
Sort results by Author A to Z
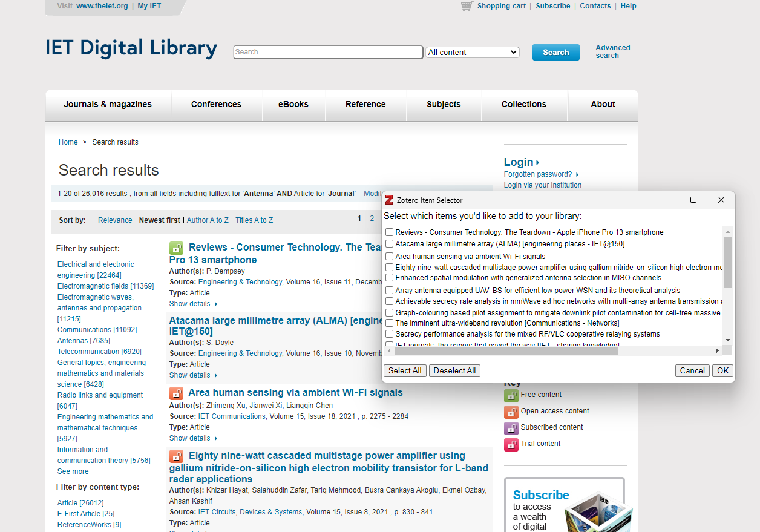coord(208,220)
